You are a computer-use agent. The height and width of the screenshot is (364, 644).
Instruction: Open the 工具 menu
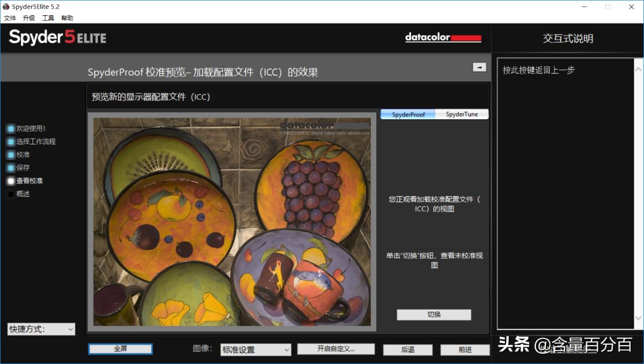48,17
